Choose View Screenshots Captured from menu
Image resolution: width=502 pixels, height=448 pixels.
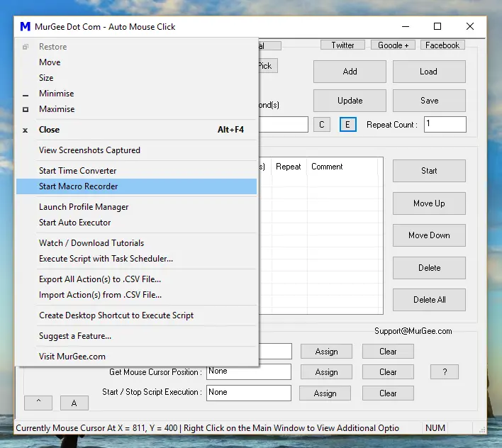coord(89,150)
